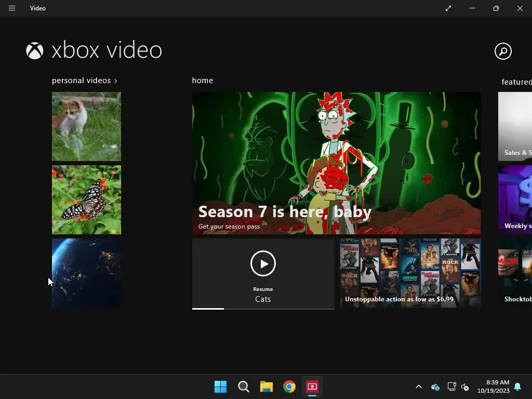The width and height of the screenshot is (532, 399).
Task: Open the personal videos section heading
Action: coord(82,81)
